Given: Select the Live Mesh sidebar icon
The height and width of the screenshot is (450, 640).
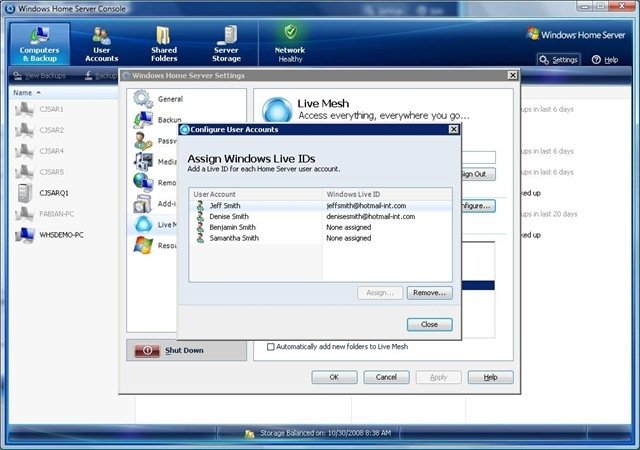Looking at the screenshot, I should 144,225.
